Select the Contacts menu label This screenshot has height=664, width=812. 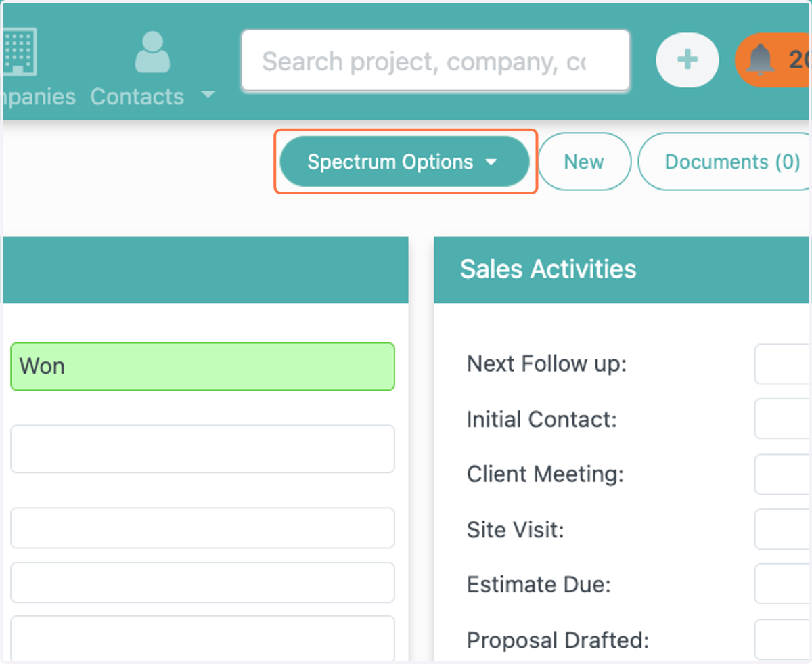(x=137, y=96)
